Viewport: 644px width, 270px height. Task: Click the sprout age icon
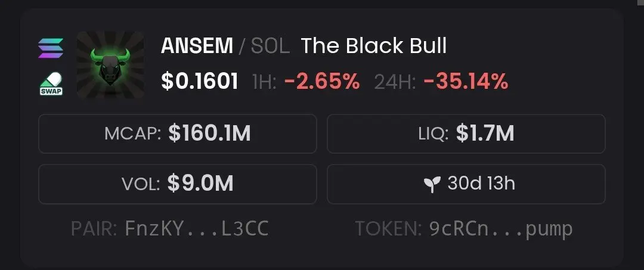pyautogui.click(x=432, y=184)
